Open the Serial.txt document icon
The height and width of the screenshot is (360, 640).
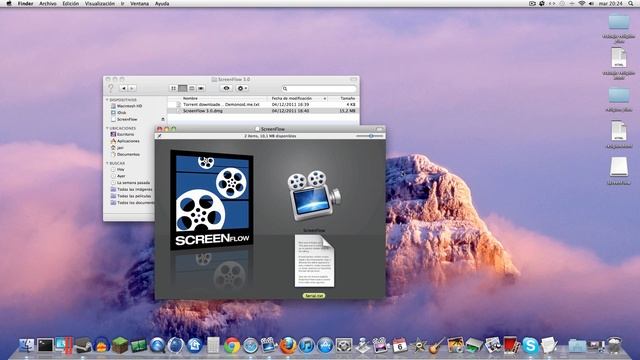[314, 261]
